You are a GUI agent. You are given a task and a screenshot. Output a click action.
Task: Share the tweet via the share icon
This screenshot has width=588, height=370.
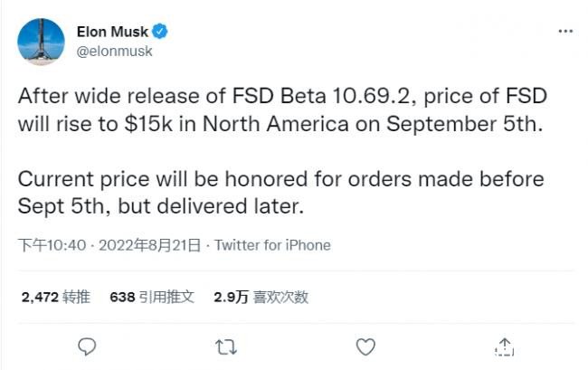coord(505,346)
